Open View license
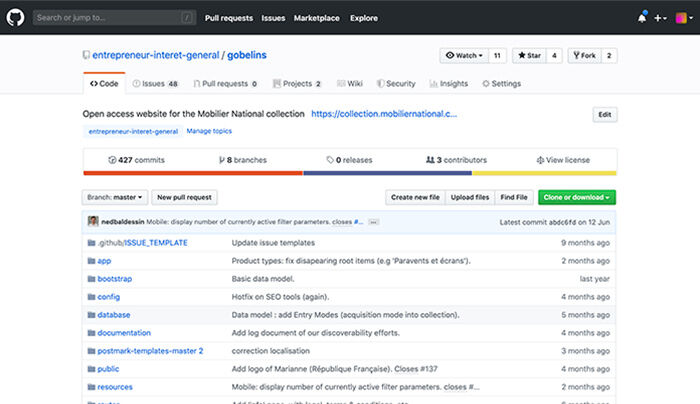This screenshot has height=404, width=700. [563, 160]
